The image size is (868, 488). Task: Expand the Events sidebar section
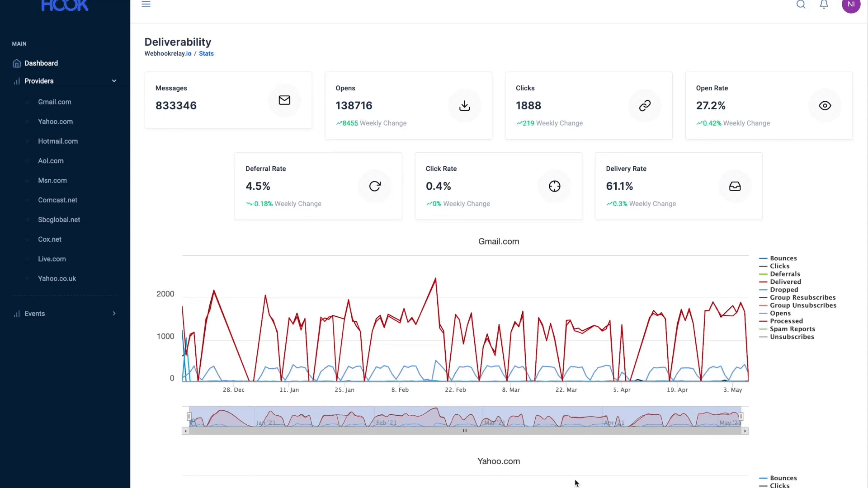[114, 314]
